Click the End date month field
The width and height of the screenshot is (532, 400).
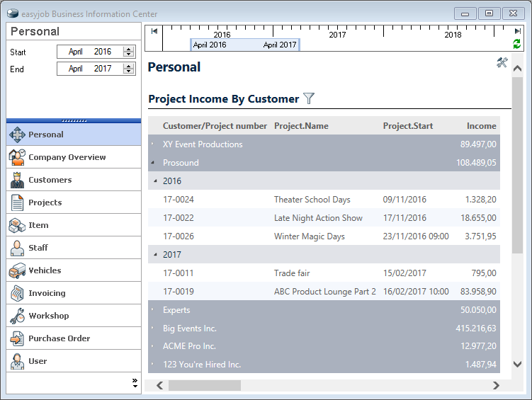pyautogui.click(x=76, y=69)
